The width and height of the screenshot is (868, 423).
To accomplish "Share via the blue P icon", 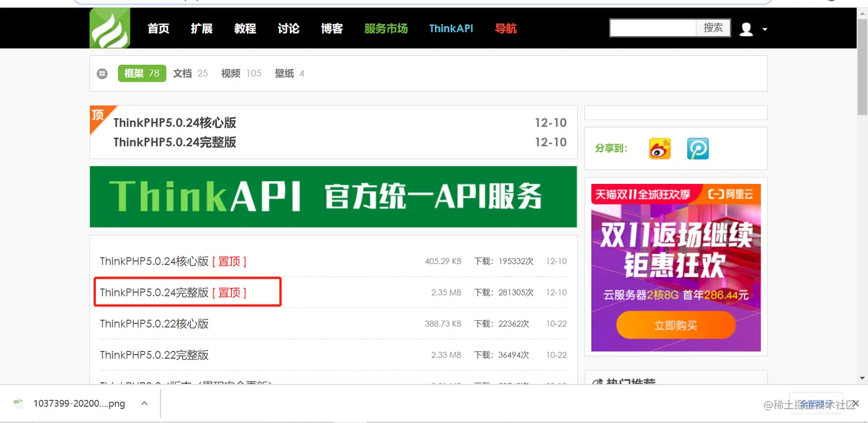I will pos(698,148).
